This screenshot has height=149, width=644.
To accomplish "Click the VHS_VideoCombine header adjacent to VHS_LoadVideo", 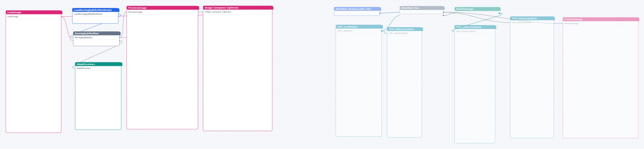I will tap(405, 29).
